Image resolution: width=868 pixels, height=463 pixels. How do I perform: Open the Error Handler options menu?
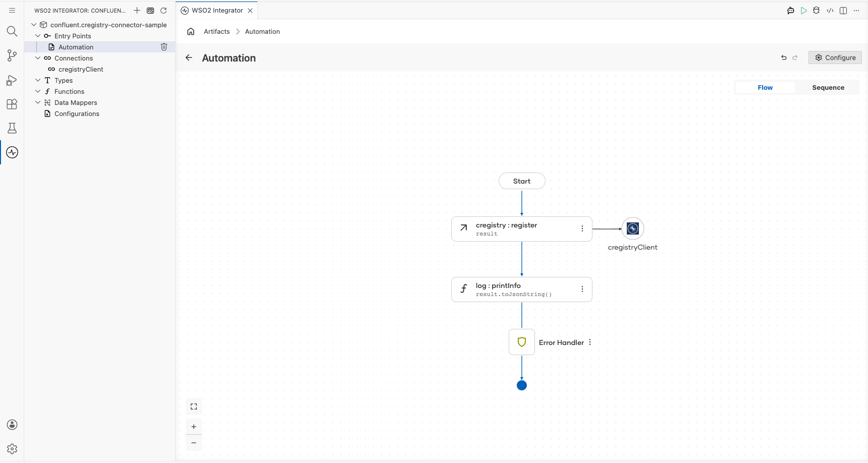[x=590, y=342]
